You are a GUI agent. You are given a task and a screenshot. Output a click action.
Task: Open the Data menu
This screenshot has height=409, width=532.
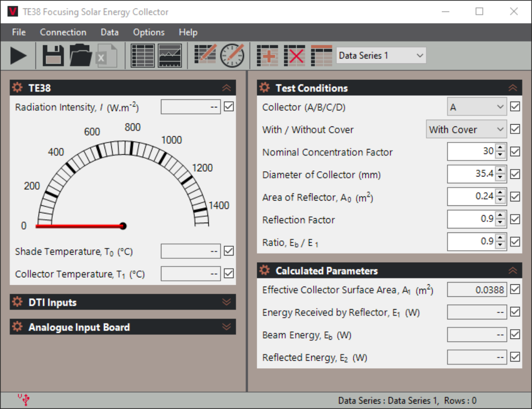[x=110, y=32]
